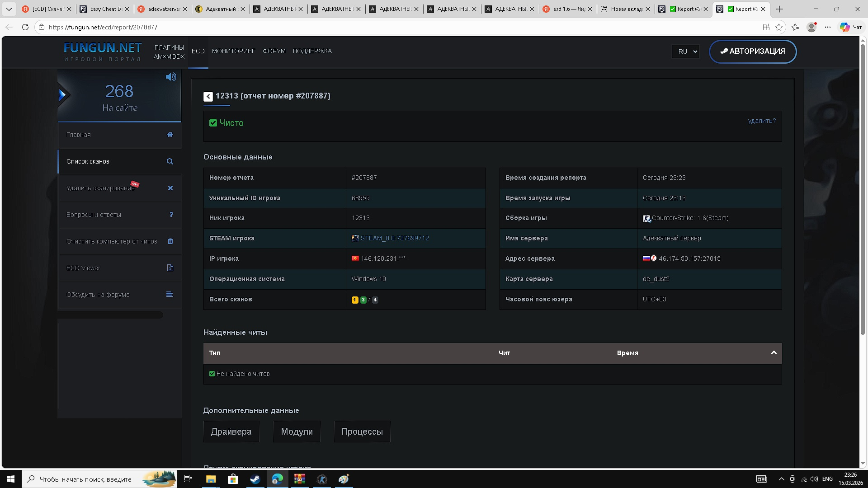Click question mark icon for Вопросы и ответы
This screenshot has width=868, height=488.
click(171, 215)
